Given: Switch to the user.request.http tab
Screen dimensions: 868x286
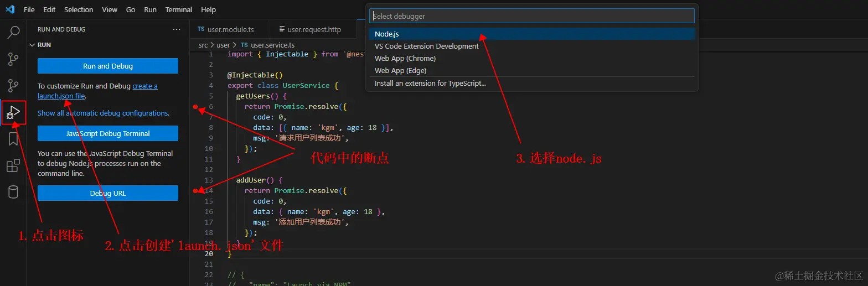Looking at the screenshot, I should coord(314,29).
